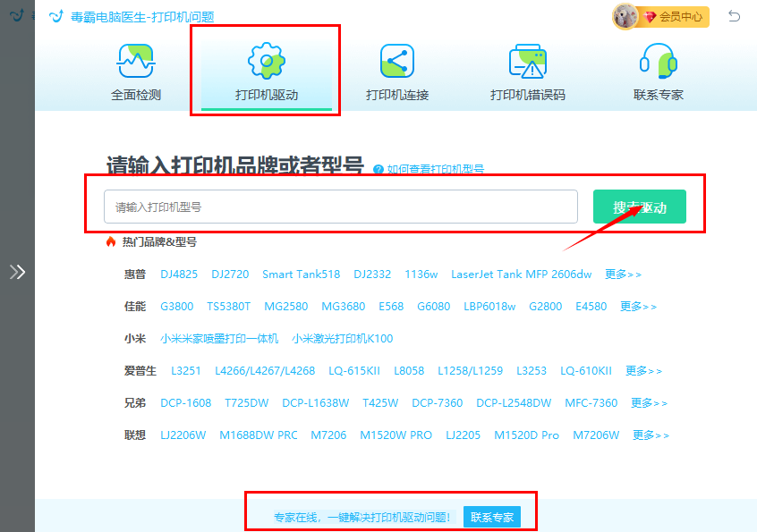Focus the printer model input field
Viewport: 757px width, 532px height.
click(341, 207)
